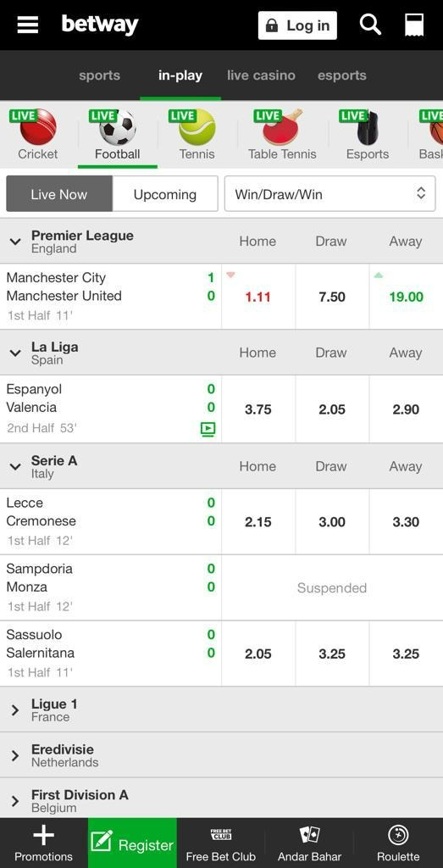Collapse the Premier League section
The image size is (443, 868).
(15, 242)
